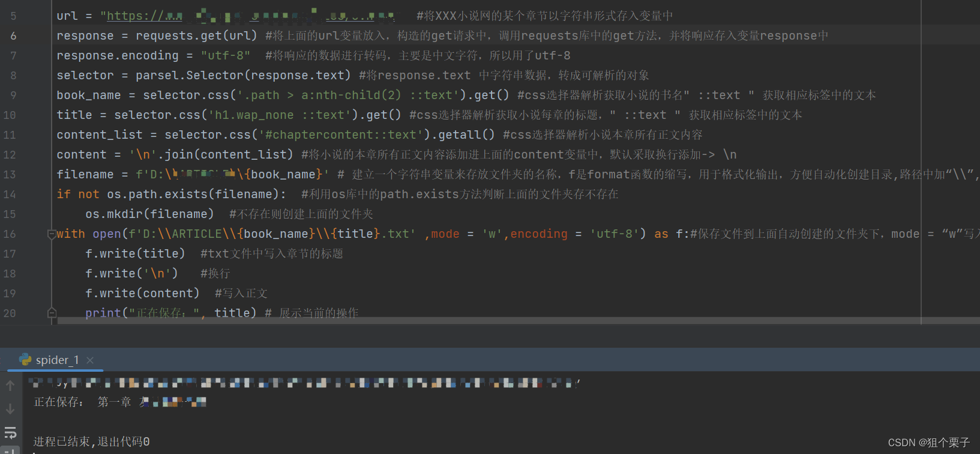Click the os.mkdir(filename) call
This screenshot has width=980, height=454.
(x=150, y=214)
